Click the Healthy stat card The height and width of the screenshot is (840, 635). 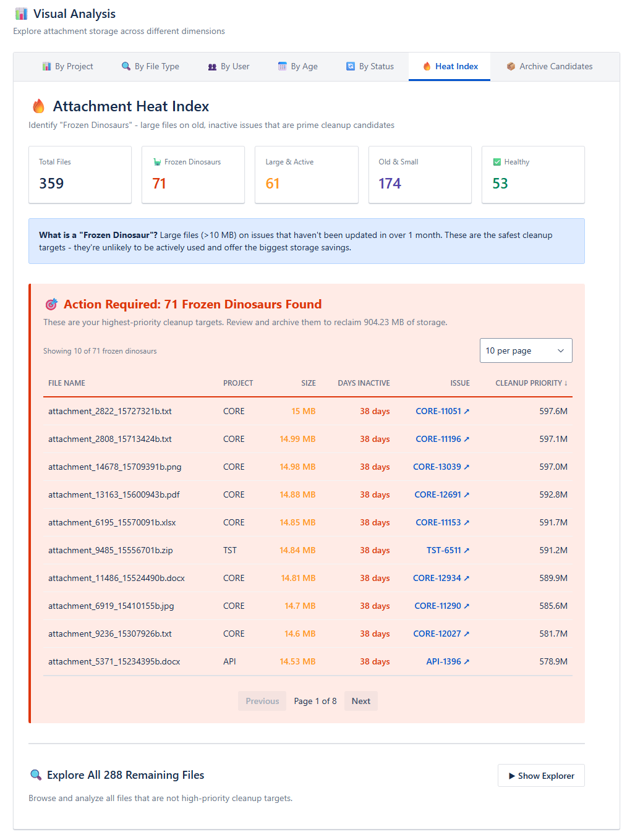[x=533, y=174]
